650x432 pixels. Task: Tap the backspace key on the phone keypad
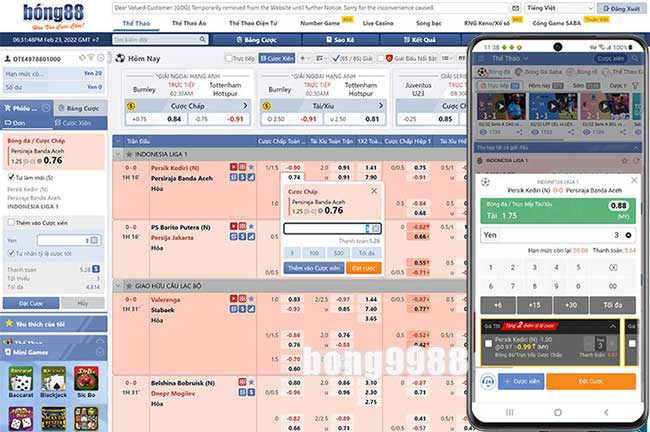tap(613, 267)
